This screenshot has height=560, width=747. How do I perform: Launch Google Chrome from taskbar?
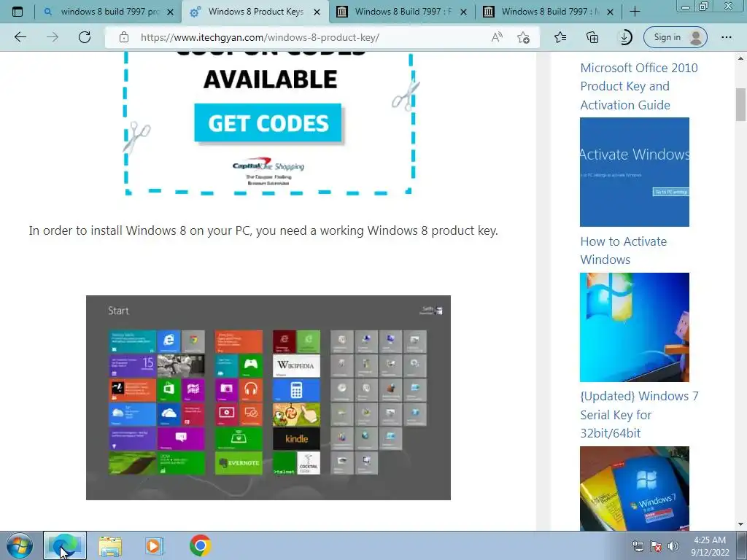click(200, 545)
